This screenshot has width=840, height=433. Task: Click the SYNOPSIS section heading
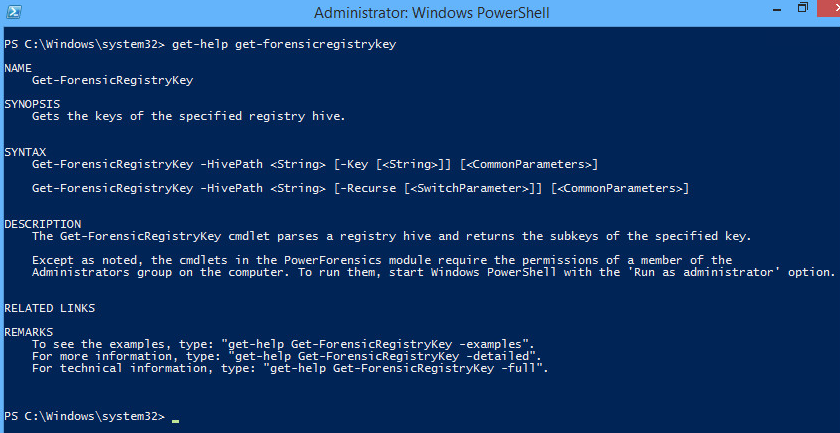coord(32,104)
